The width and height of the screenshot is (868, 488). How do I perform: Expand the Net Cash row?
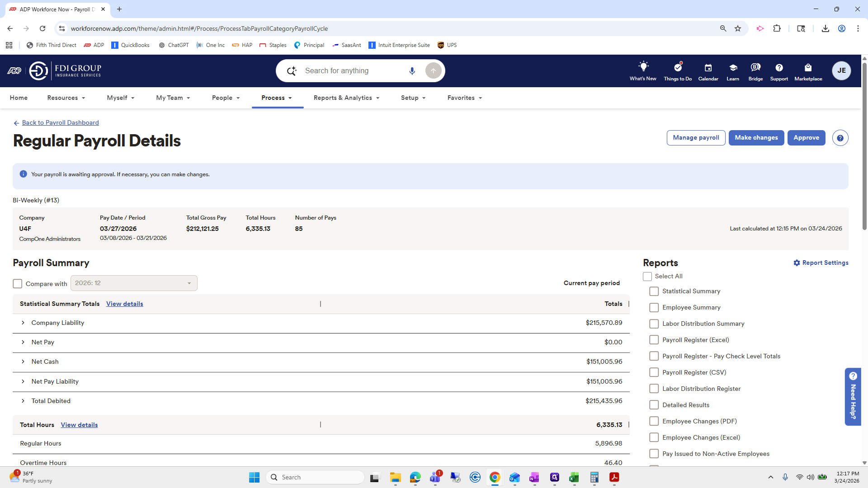pos(23,362)
